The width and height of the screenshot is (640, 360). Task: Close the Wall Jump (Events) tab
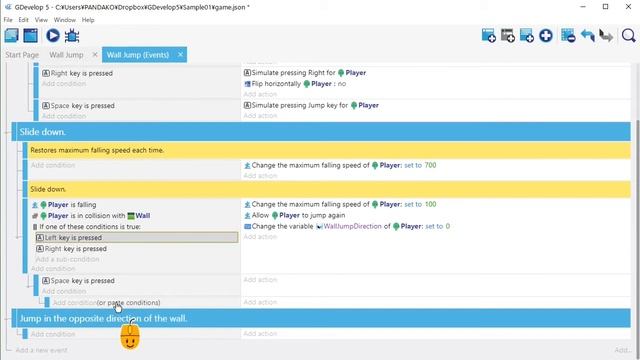(x=180, y=54)
